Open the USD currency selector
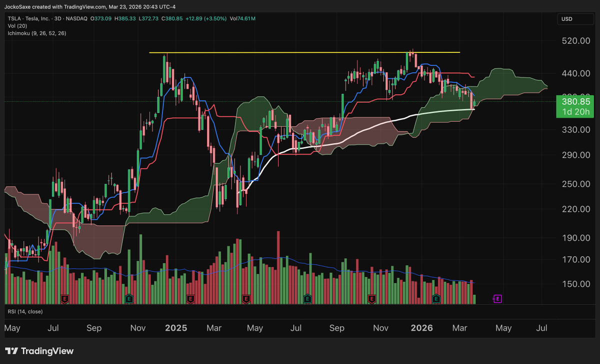600x364 pixels. coord(574,19)
